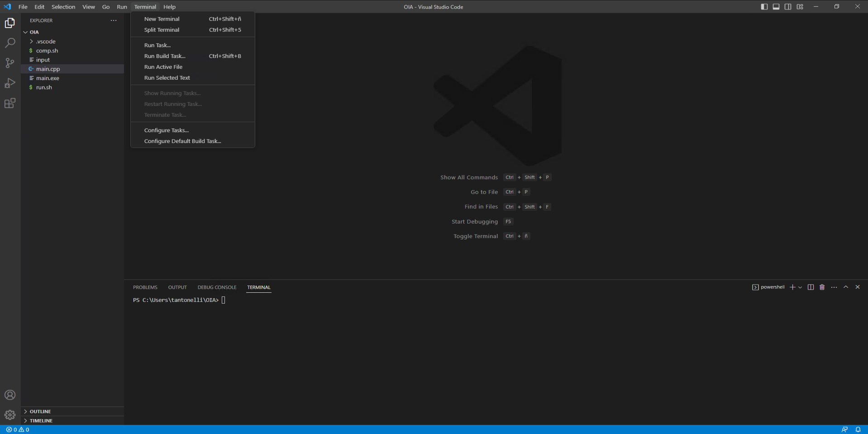Screen dimensions: 868x434
Task: Open errors and warnings status bar item
Action: [x=18, y=429]
